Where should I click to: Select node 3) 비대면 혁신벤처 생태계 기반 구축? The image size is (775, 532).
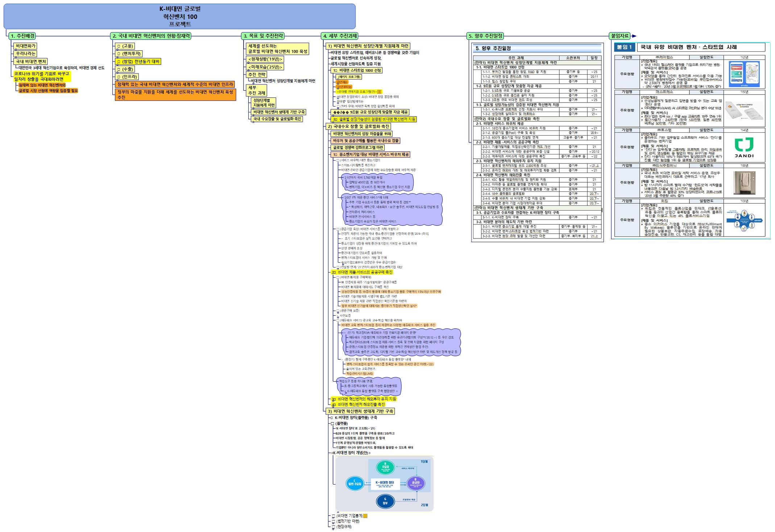[x=360, y=411]
